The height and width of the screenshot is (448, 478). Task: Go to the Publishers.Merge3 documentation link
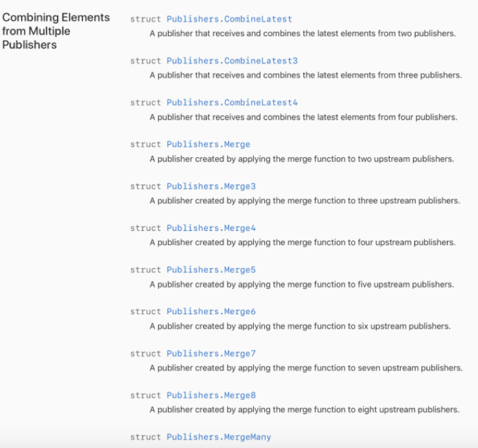[x=211, y=186]
